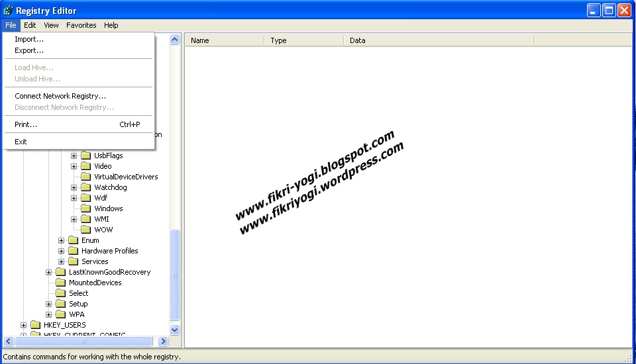636x364 pixels.
Task: Open the Favorites menu
Action: click(x=81, y=25)
